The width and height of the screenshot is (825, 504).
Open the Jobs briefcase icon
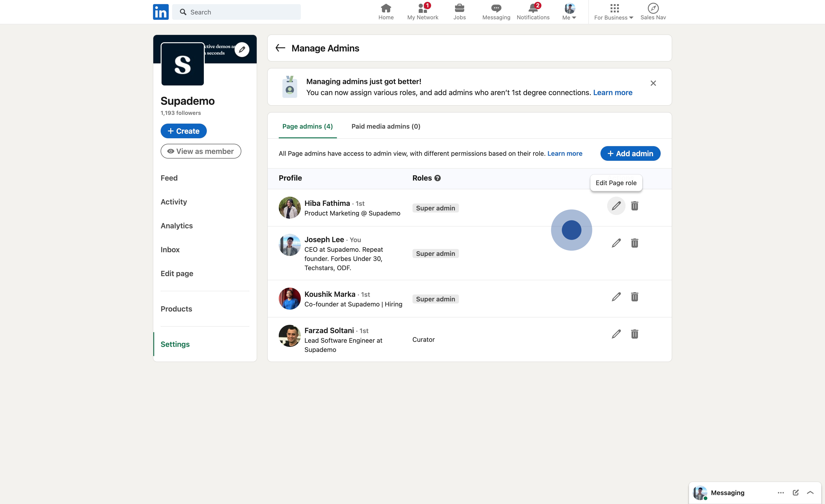[459, 12]
